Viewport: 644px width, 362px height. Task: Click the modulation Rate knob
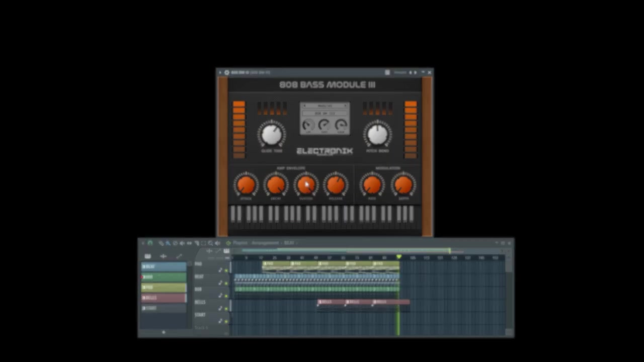coord(372,185)
